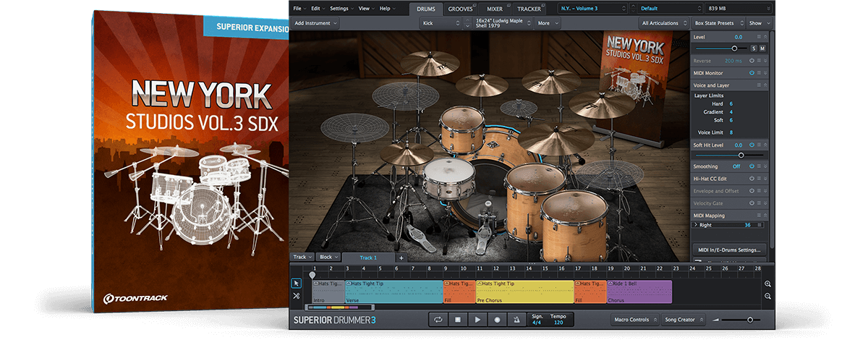Stop playback with the stop button
868x353 pixels.
458,319
